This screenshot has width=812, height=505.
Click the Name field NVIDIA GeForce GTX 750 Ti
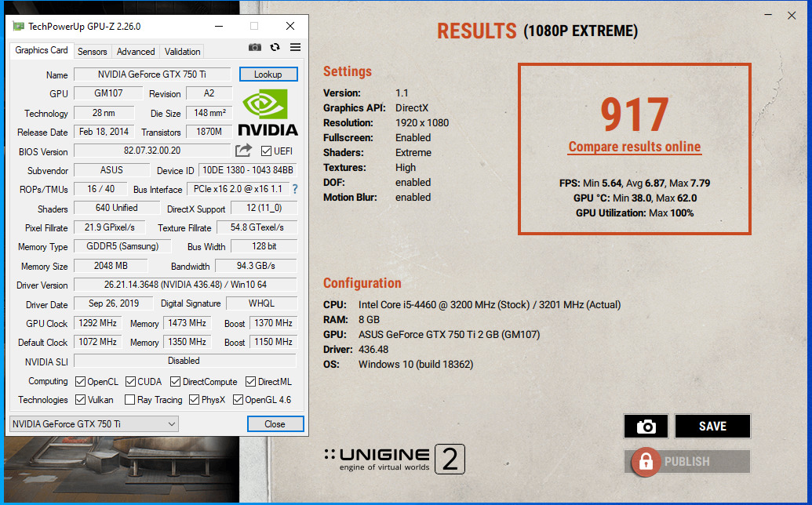(x=152, y=74)
